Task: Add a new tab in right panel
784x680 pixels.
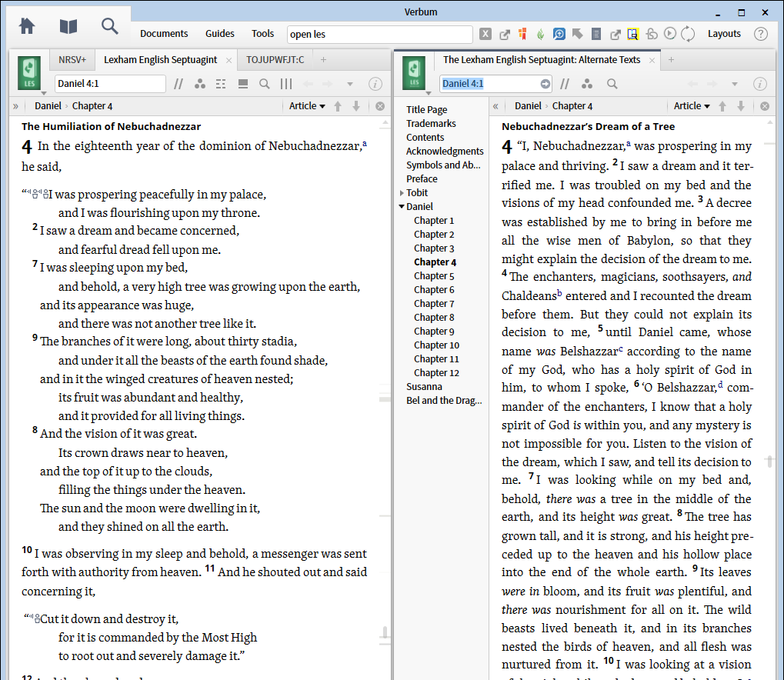Action: click(671, 60)
